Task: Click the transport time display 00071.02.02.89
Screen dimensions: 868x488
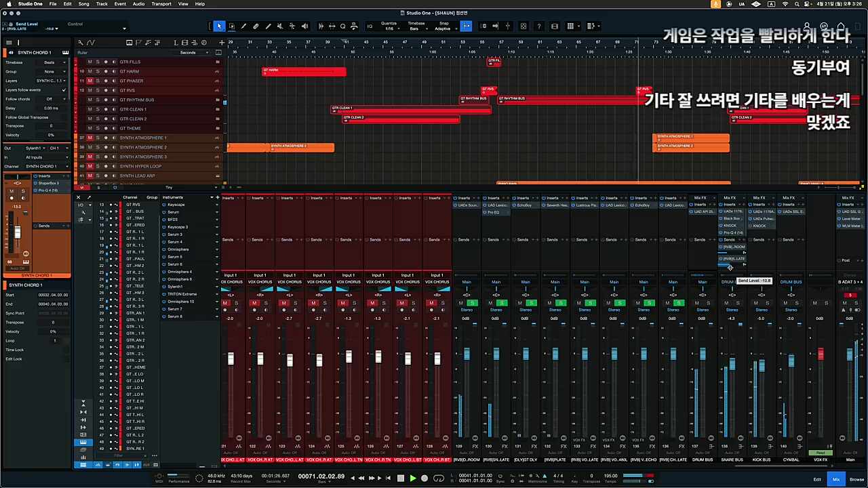Action: pos(321,476)
